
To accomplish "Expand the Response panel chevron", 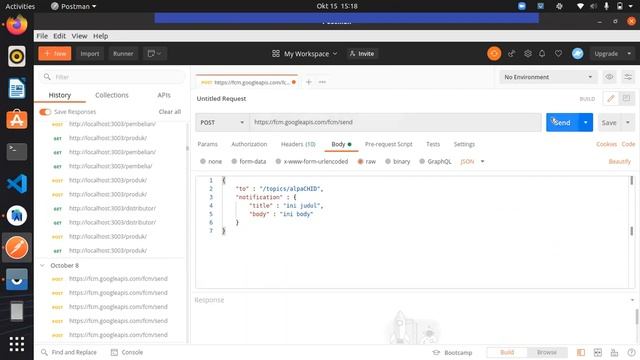I will pos(632,300).
